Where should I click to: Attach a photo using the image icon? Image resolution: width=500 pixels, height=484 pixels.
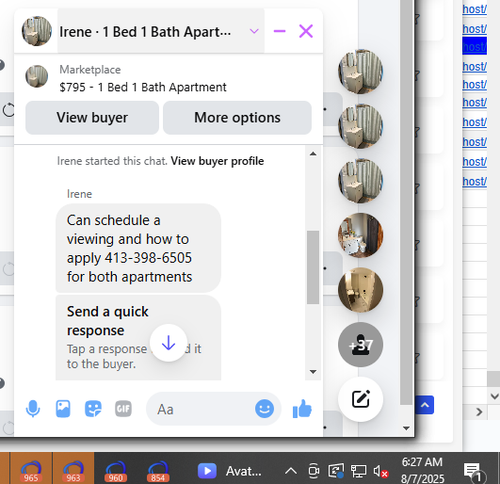(63, 409)
